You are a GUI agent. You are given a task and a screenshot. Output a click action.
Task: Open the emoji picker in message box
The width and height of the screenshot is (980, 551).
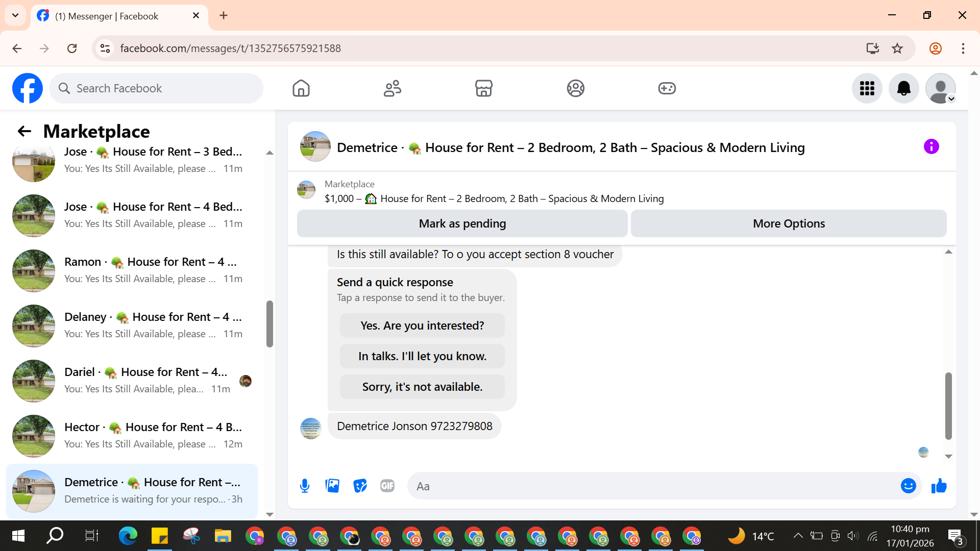[x=908, y=486]
